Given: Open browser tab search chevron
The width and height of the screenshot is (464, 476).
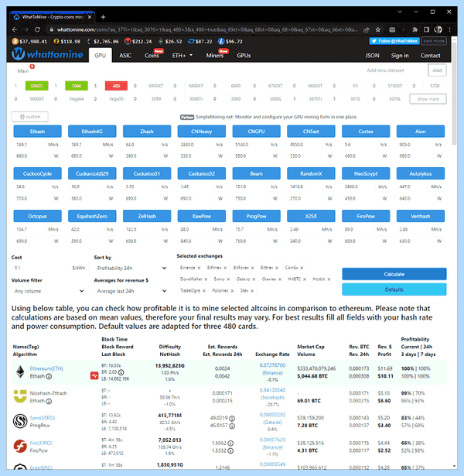Looking at the screenshot, I should pyautogui.click(x=400, y=12).
